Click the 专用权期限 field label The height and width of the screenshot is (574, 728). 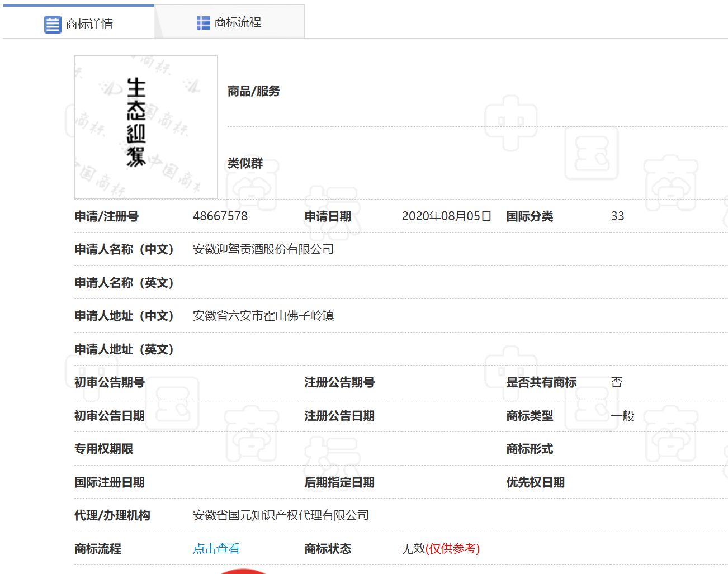point(103,449)
